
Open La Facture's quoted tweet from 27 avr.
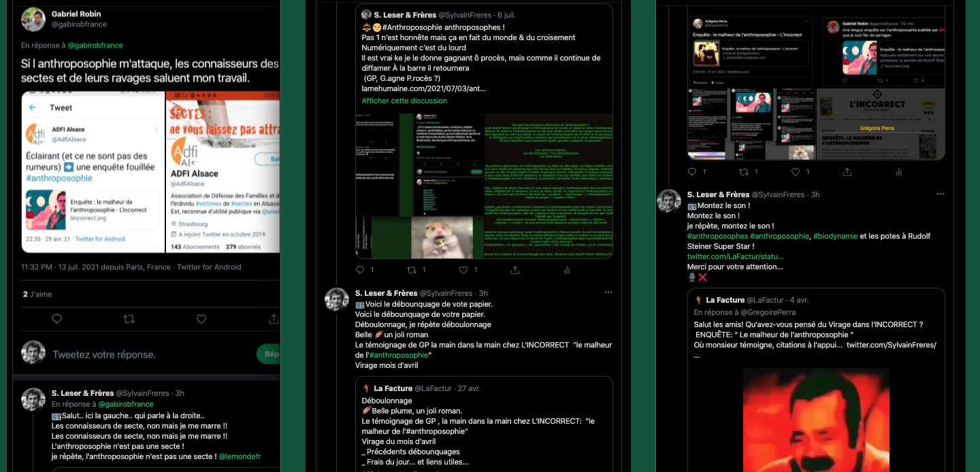pyautogui.click(x=484, y=422)
